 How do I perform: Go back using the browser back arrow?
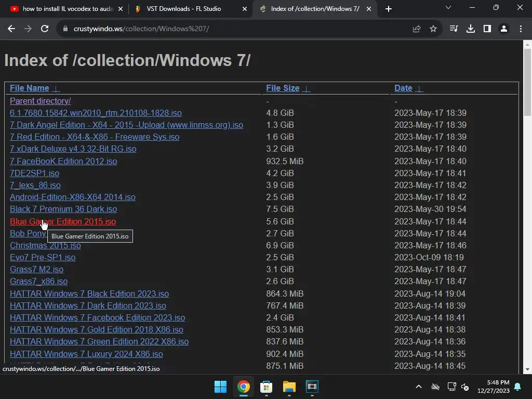point(11,29)
